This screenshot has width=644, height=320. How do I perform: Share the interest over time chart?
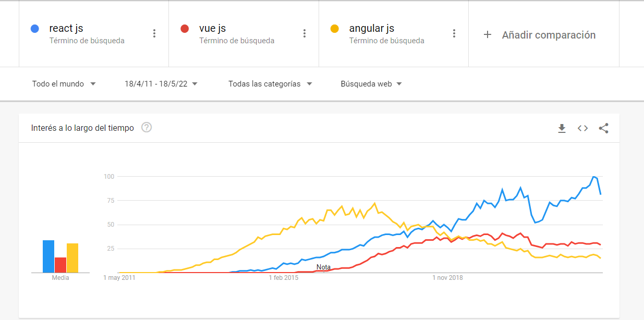(x=603, y=128)
